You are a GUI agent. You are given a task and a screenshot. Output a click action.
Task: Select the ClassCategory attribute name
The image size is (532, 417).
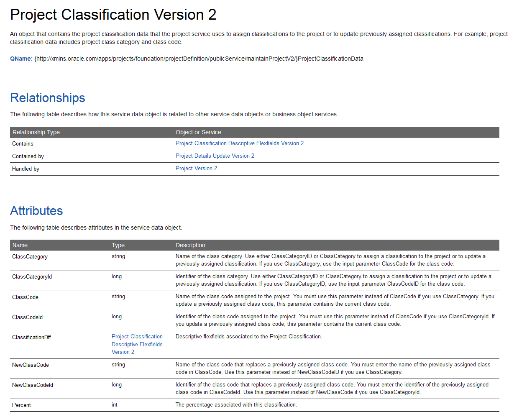tap(30, 257)
